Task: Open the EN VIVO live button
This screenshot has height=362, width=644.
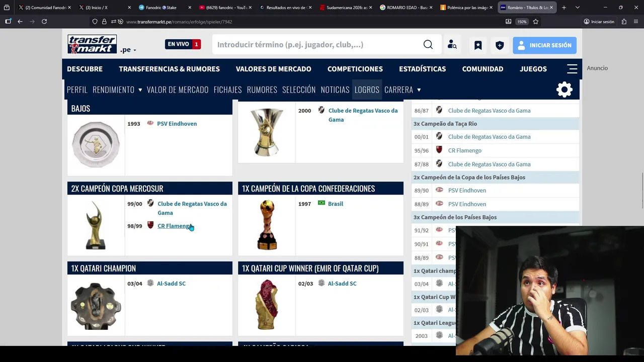Action: [x=183, y=44]
